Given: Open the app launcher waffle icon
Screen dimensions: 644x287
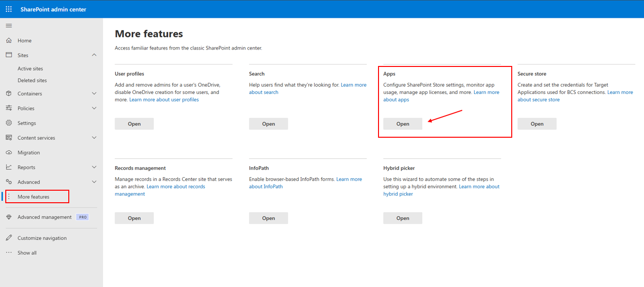Looking at the screenshot, I should (9, 9).
